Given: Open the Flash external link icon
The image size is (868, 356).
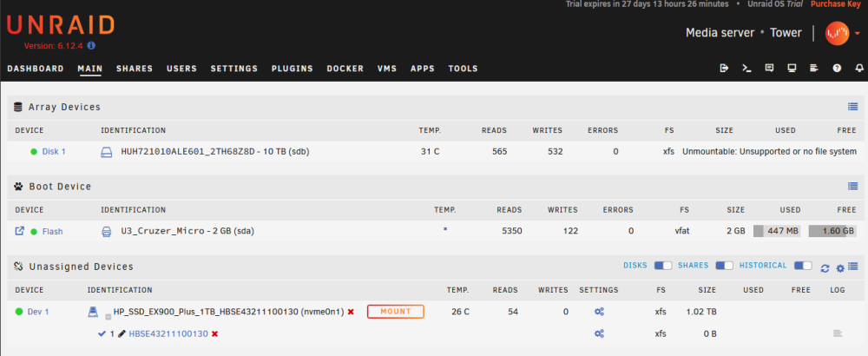Looking at the screenshot, I should pos(19,231).
